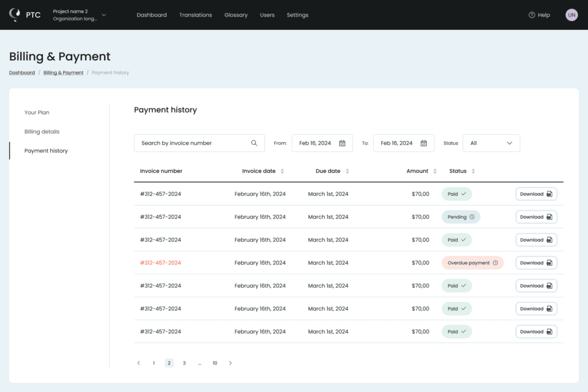Viewport: 588px width, 392px height.
Task: Focus the Search by invoice number field
Action: pos(199,143)
